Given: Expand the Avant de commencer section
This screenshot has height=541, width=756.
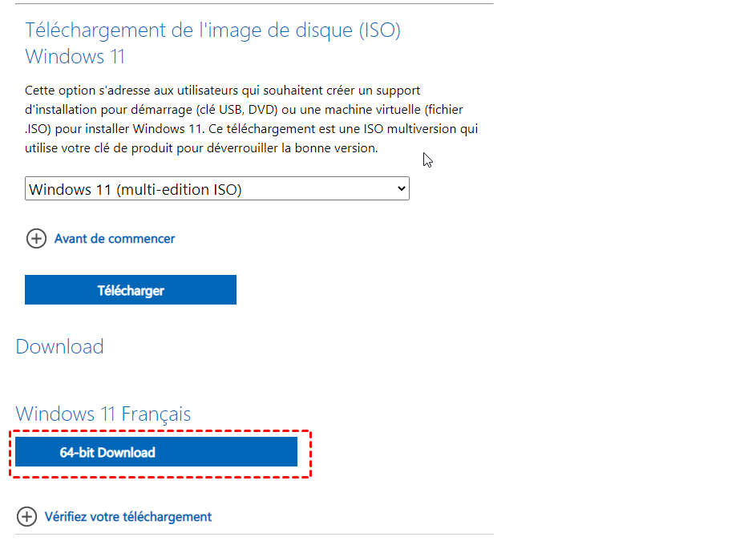Looking at the screenshot, I should click(115, 239).
